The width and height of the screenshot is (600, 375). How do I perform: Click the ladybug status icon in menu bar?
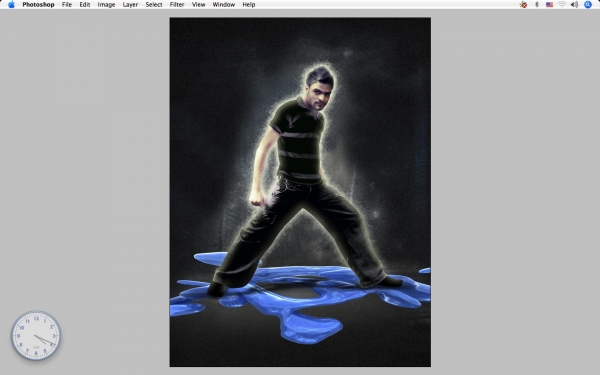[x=523, y=5]
